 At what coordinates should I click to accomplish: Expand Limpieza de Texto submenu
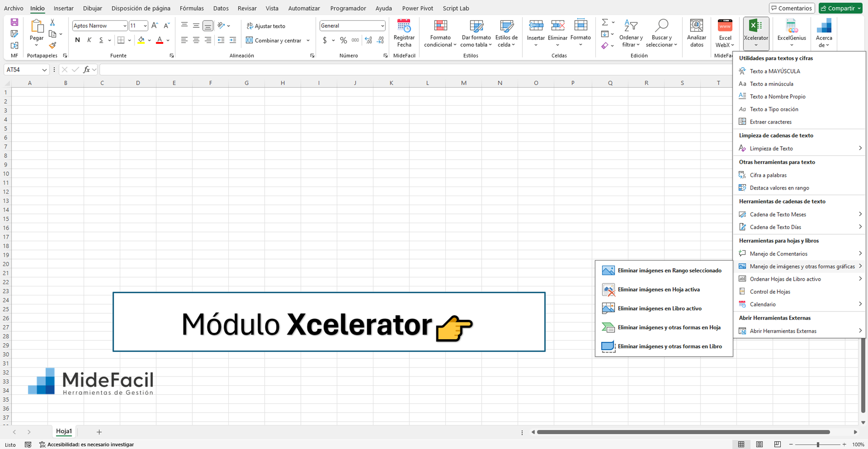[799, 148]
